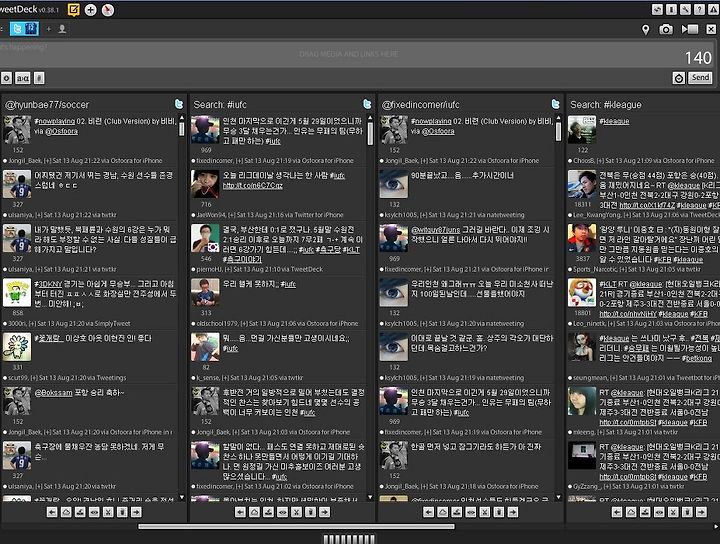Switch to single column view icon
This screenshot has width=720, height=544.
671,10
